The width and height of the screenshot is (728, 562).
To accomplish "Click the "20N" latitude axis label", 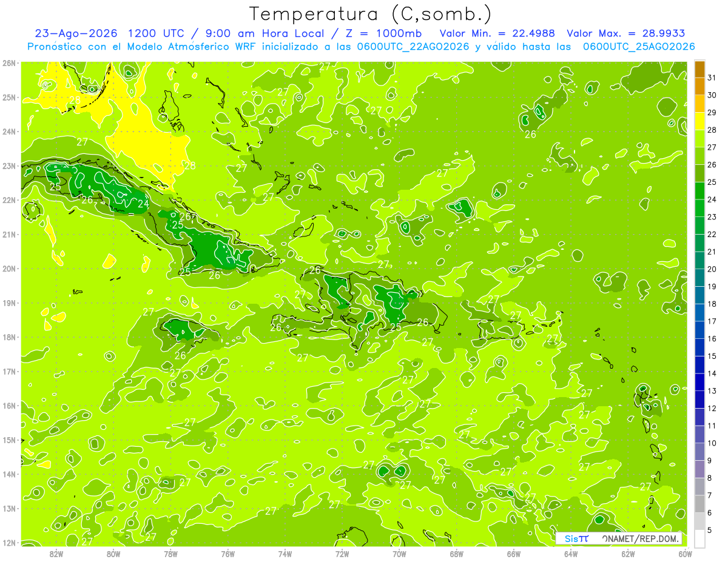I will [x=9, y=269].
